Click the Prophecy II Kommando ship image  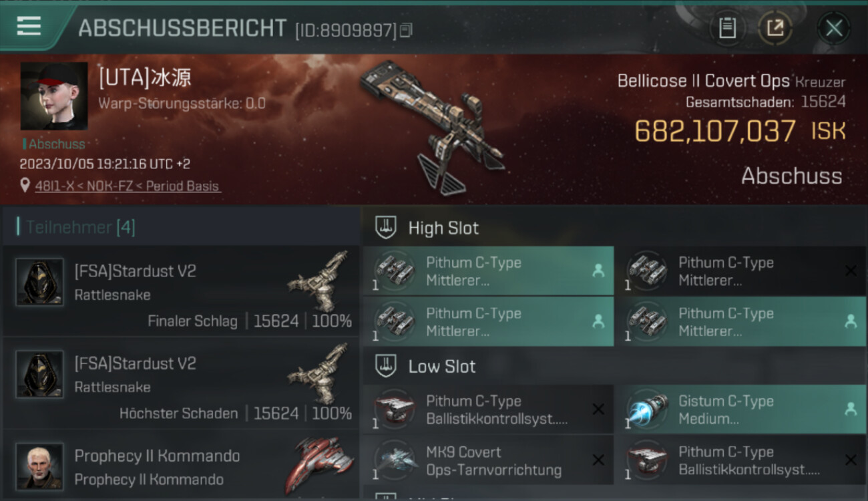pyautogui.click(x=320, y=464)
